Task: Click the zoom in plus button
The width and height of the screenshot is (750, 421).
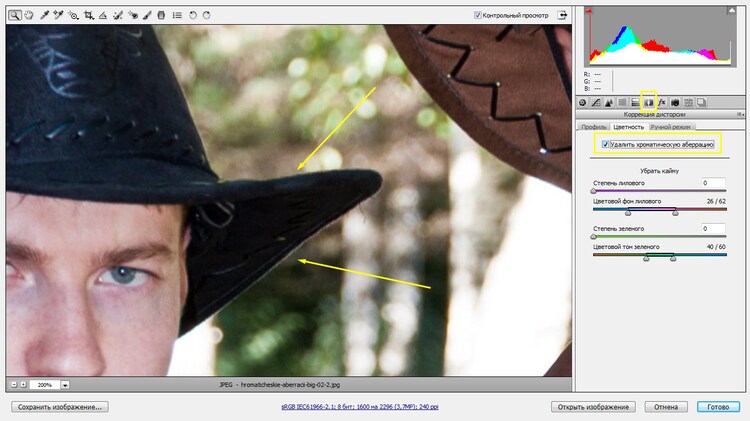Action: [x=23, y=385]
